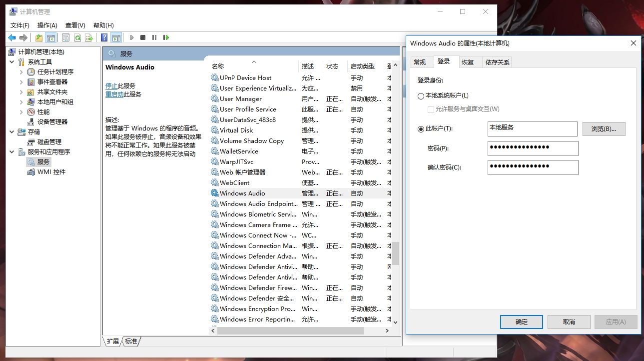Open the 帮助(H) menu
This screenshot has width=644, height=361.
point(103,25)
